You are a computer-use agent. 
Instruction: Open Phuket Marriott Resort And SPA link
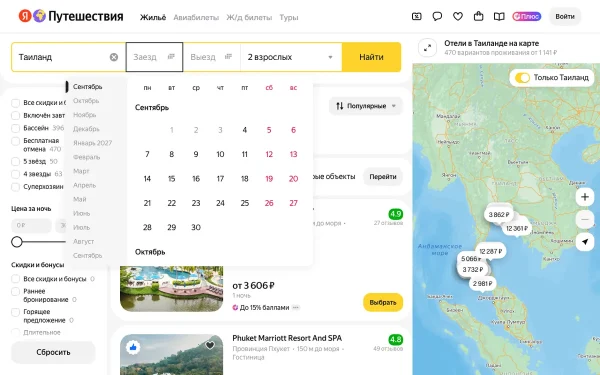tap(287, 338)
